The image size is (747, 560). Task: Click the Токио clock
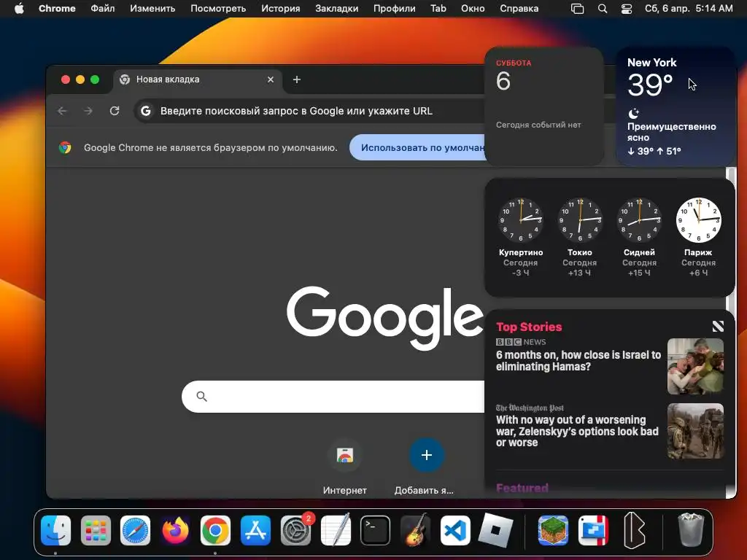pyautogui.click(x=580, y=219)
